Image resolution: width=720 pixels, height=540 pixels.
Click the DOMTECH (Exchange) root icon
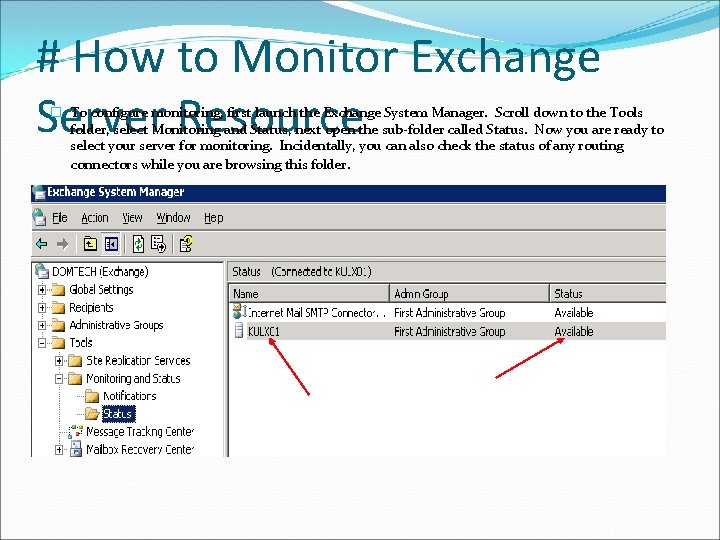42,271
